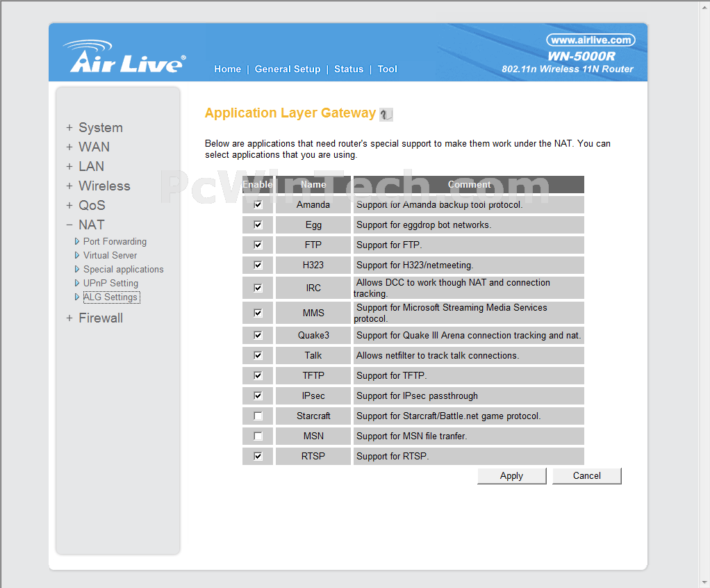Click the RTSP name cell

(x=313, y=456)
